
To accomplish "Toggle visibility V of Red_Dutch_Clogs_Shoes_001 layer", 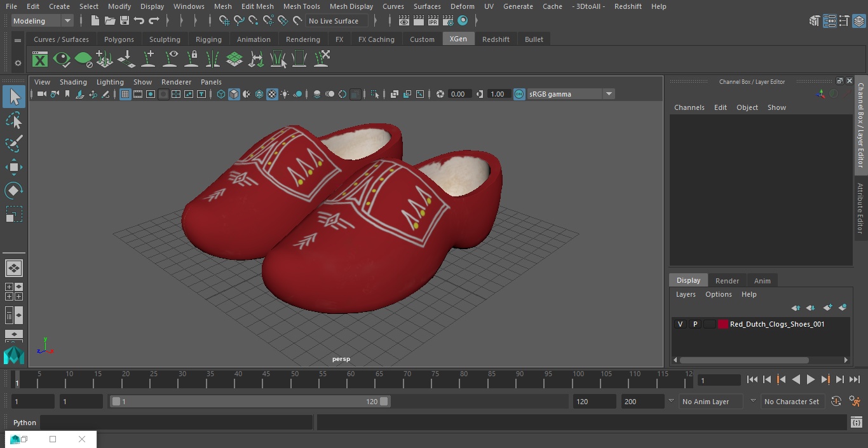I will 681,324.
